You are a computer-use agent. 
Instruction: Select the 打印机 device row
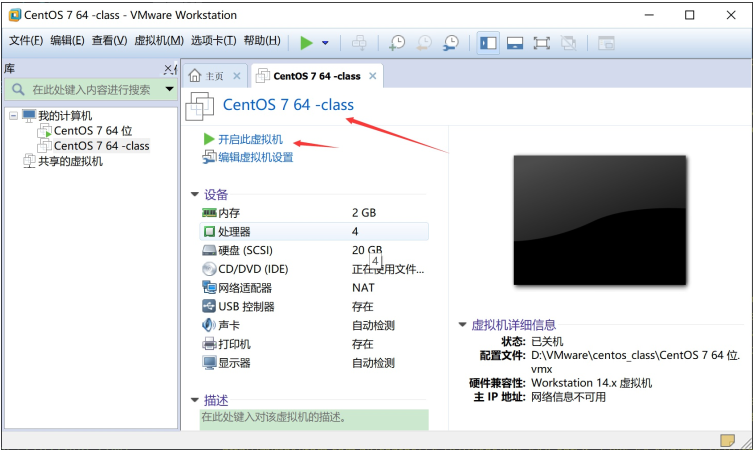tap(314, 344)
